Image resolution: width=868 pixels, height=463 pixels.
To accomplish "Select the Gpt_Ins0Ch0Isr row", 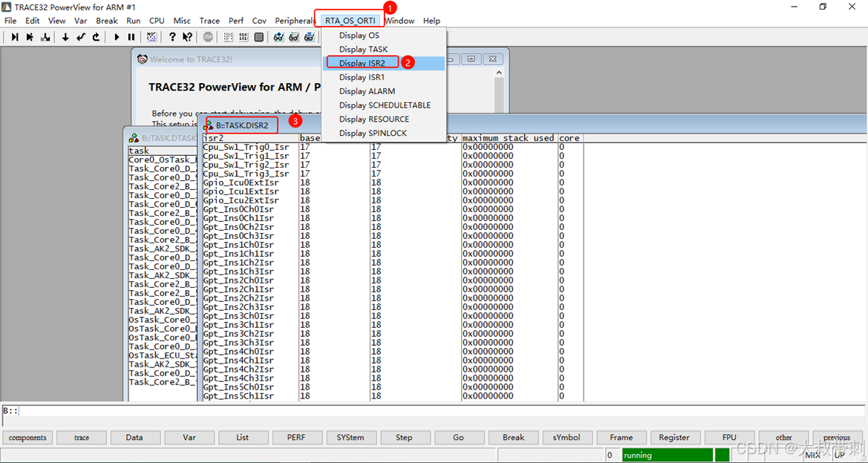I will (x=393, y=209).
